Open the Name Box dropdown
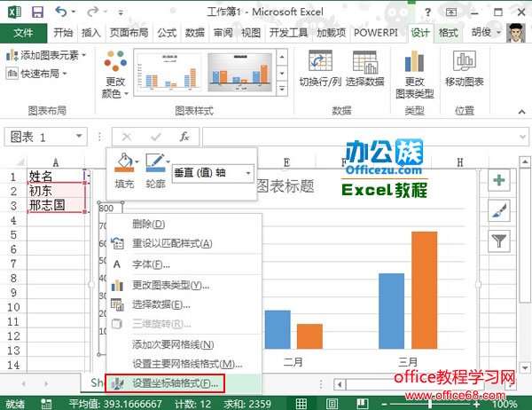532x410 pixels. [79, 137]
